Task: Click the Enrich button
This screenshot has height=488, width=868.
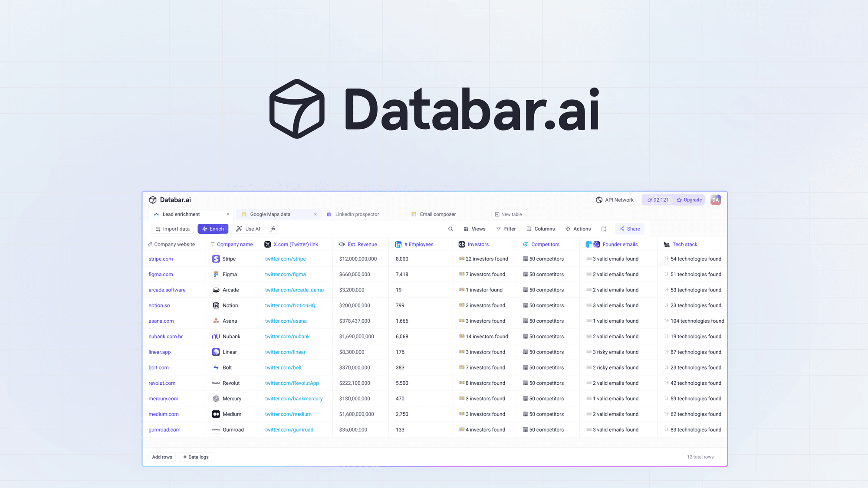Action: (213, 229)
